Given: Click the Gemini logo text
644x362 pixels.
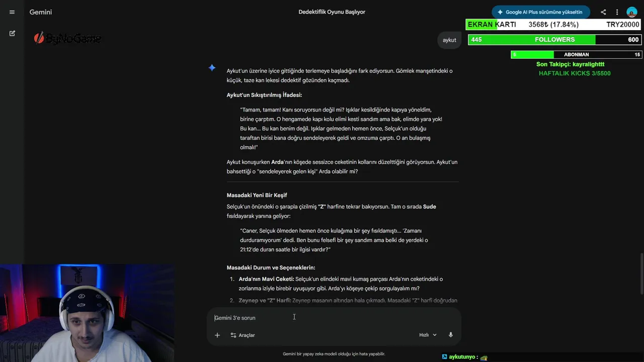Looking at the screenshot, I should click(41, 12).
